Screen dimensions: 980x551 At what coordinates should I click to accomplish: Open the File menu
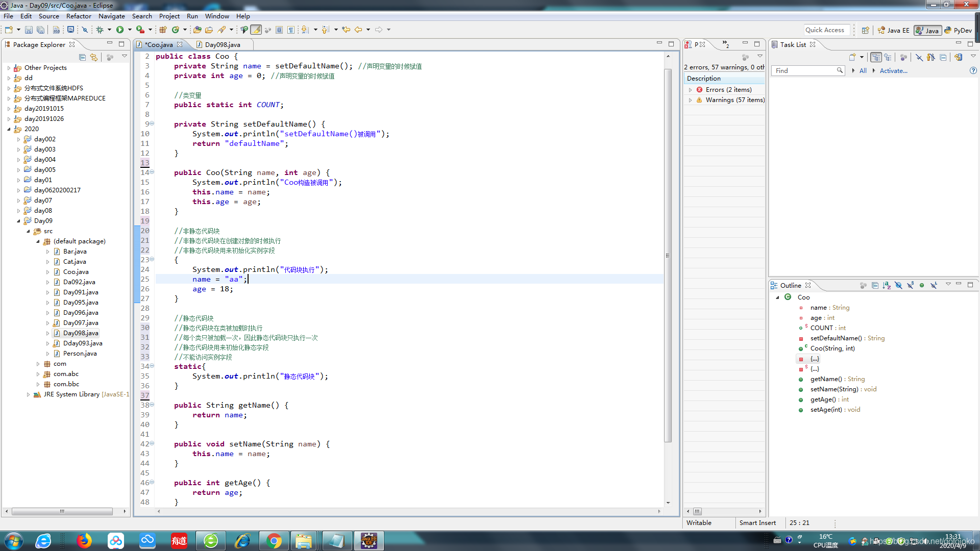tap(9, 16)
